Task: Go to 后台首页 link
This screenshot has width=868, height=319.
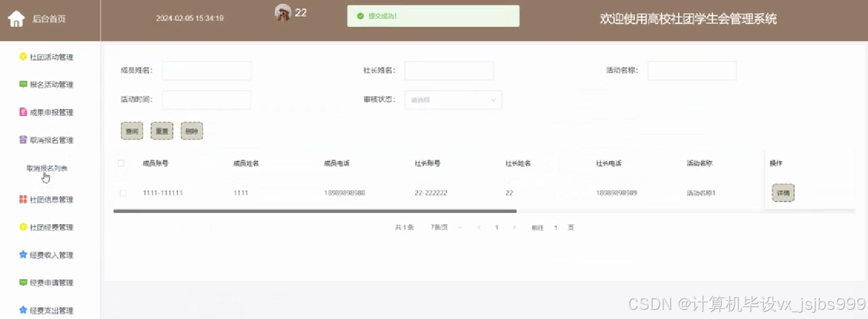Action: (49, 19)
